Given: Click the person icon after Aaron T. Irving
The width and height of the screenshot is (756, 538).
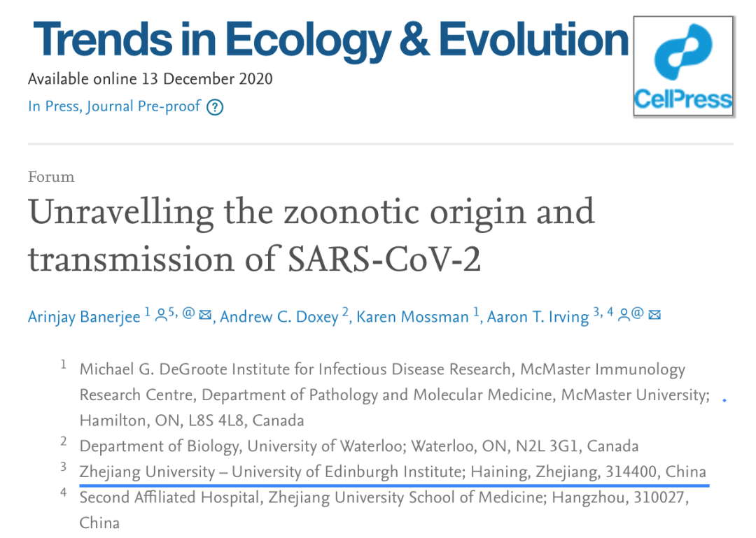Looking at the screenshot, I should (623, 316).
